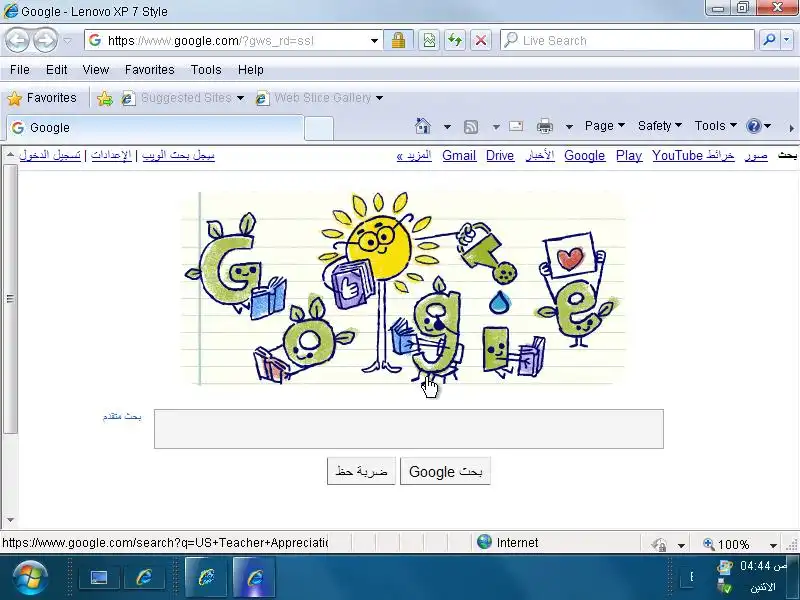Click the RSS Feeds icon

pyautogui.click(x=470, y=127)
